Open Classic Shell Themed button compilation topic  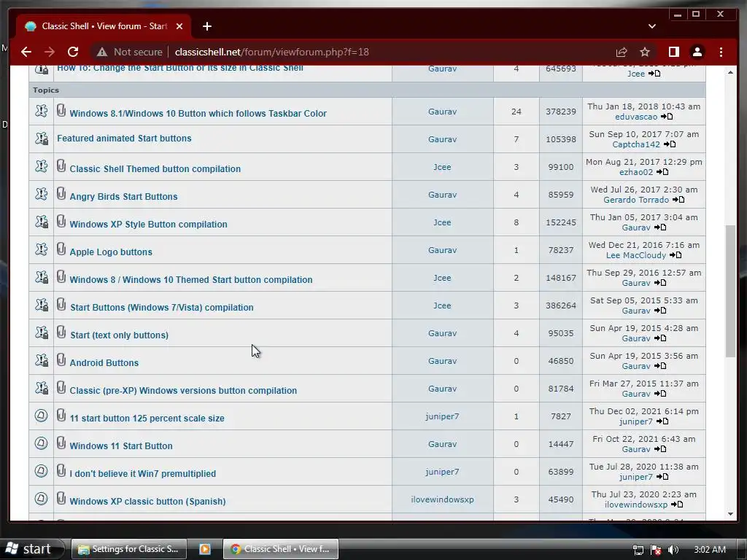pyautogui.click(x=155, y=168)
